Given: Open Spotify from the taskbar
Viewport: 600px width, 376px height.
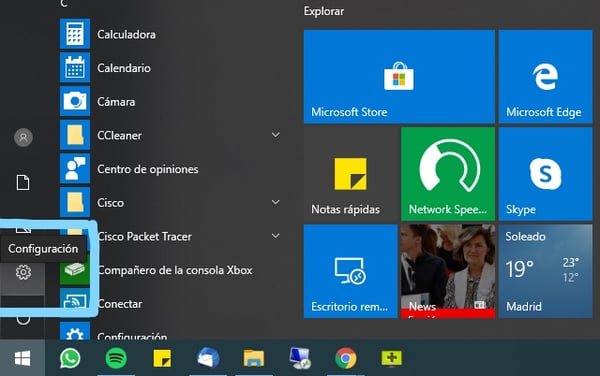Looking at the screenshot, I should coord(116,358).
